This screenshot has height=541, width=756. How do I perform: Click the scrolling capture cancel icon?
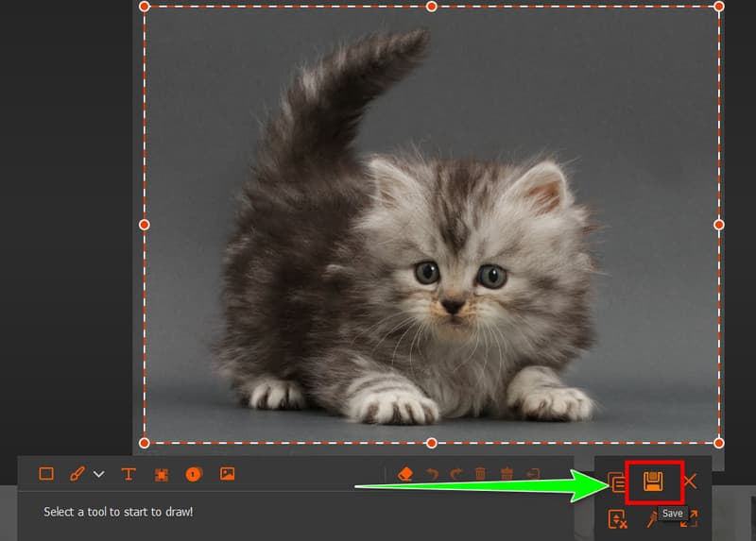[617, 518]
